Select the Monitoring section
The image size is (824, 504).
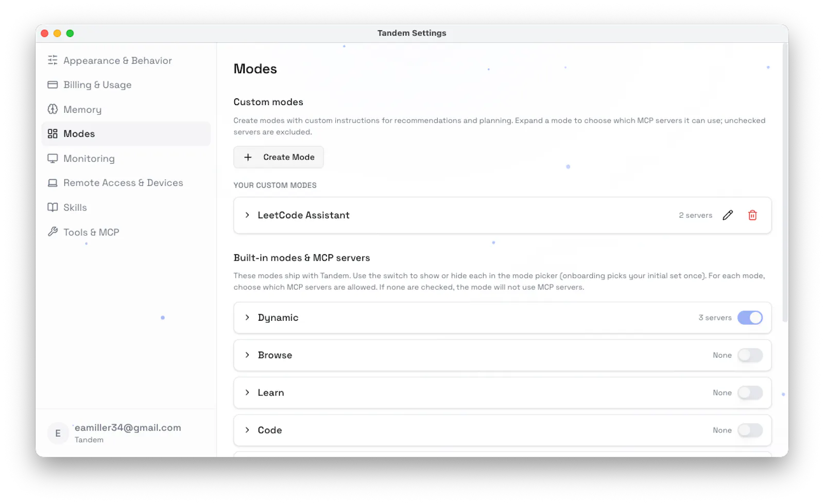[126, 159]
